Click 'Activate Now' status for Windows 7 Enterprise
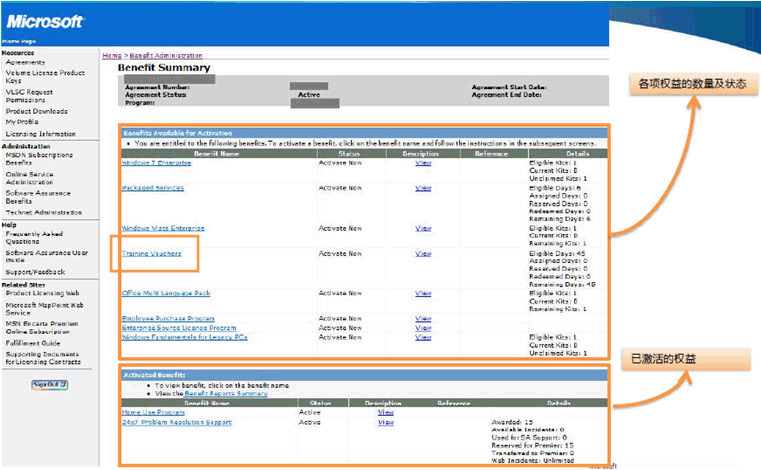This screenshot has height=470, width=761. (340, 163)
